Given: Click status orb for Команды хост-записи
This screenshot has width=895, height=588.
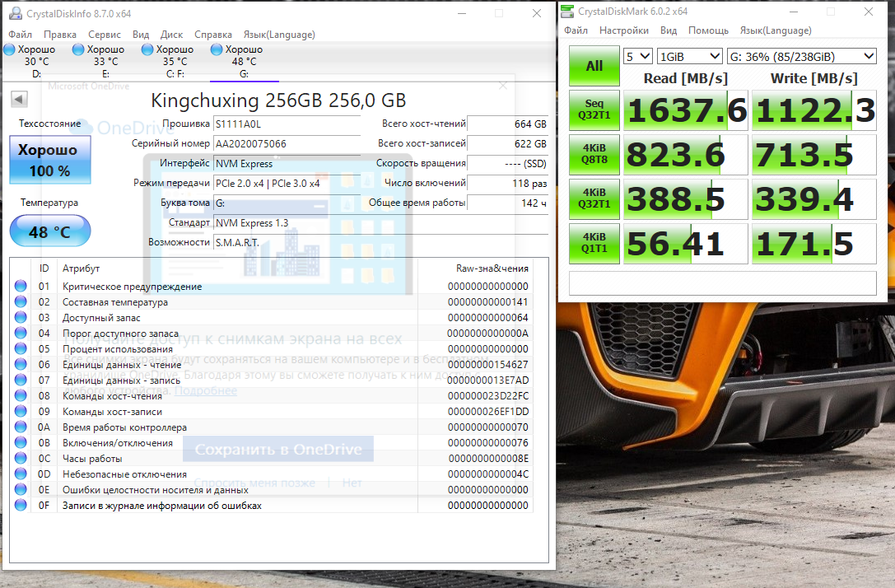Looking at the screenshot, I should click(21, 411).
